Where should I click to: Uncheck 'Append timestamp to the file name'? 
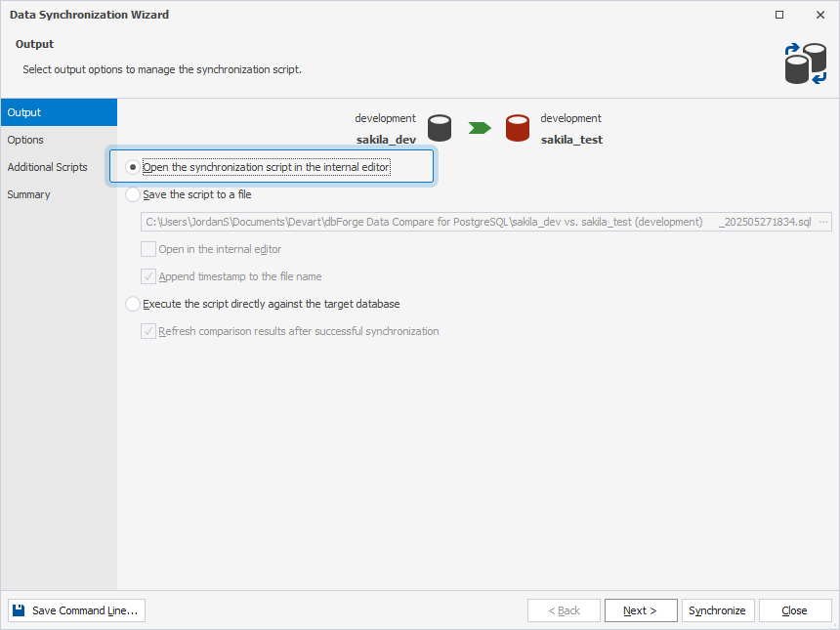148,276
